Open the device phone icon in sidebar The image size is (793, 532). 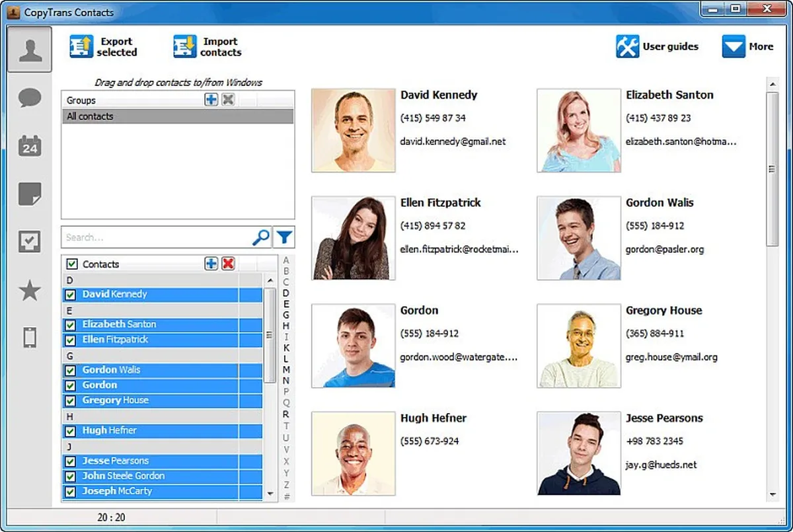30,338
